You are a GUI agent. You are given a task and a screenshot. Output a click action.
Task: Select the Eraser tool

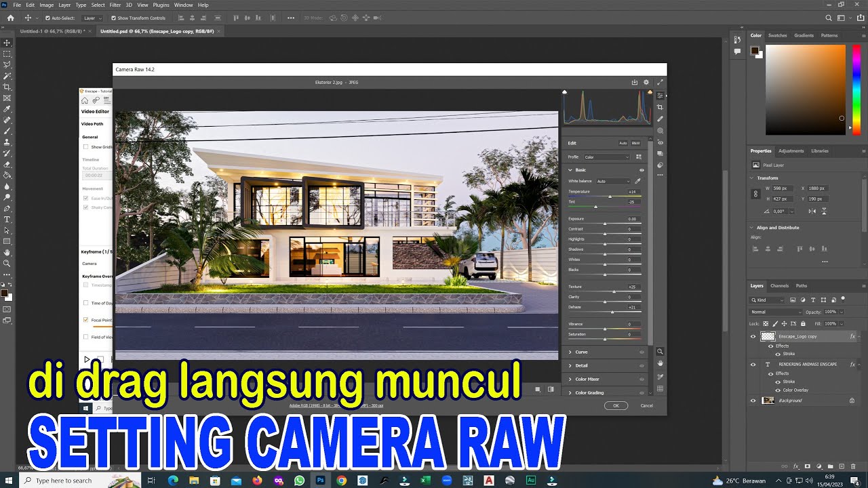(x=7, y=164)
